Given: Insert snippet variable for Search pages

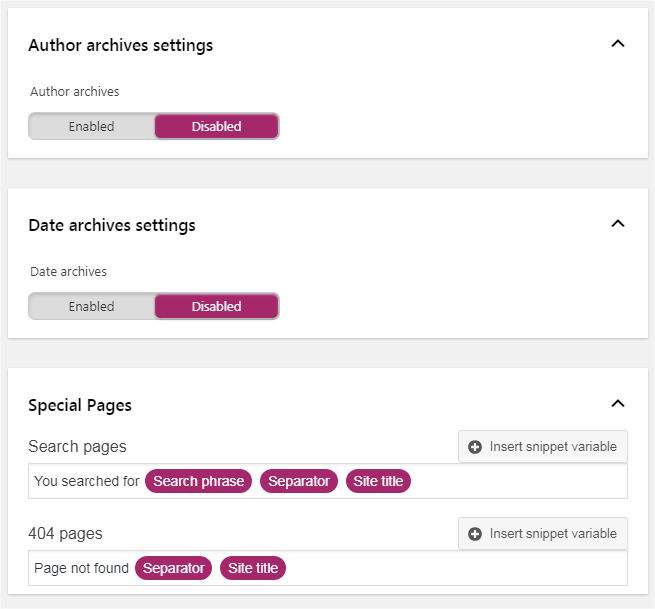Looking at the screenshot, I should pos(543,447).
